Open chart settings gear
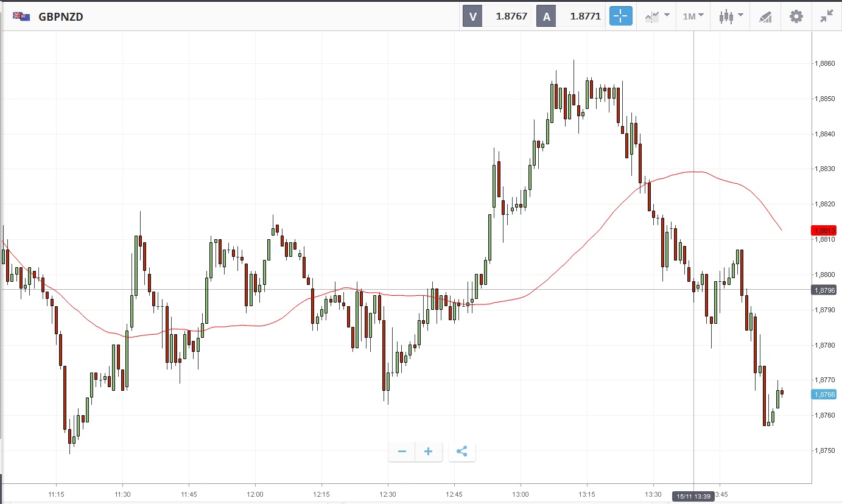This screenshot has width=842, height=504. click(x=796, y=16)
